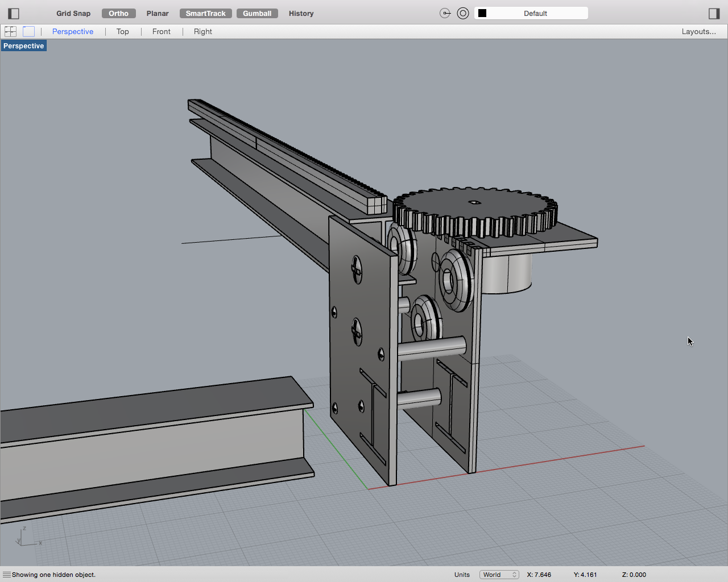Disable Ortho mode
The image size is (728, 582).
pyautogui.click(x=119, y=13)
